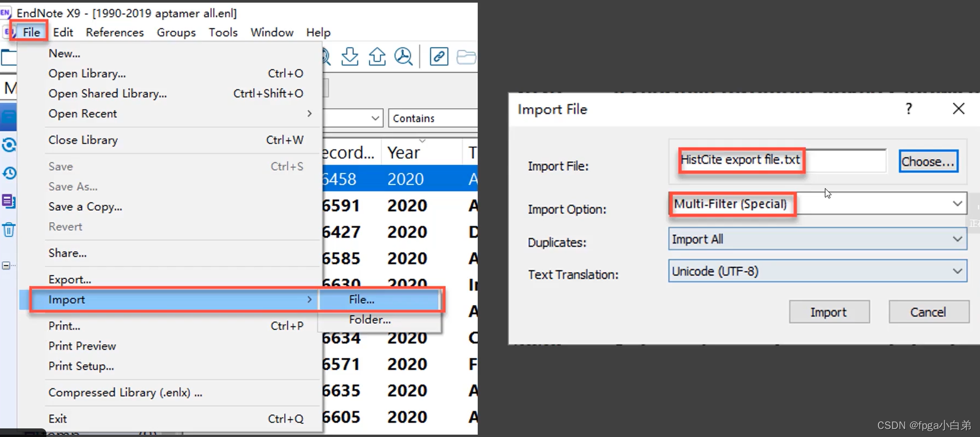Image resolution: width=980 pixels, height=437 pixels.
Task: Sort by the Year column header
Action: click(422, 152)
